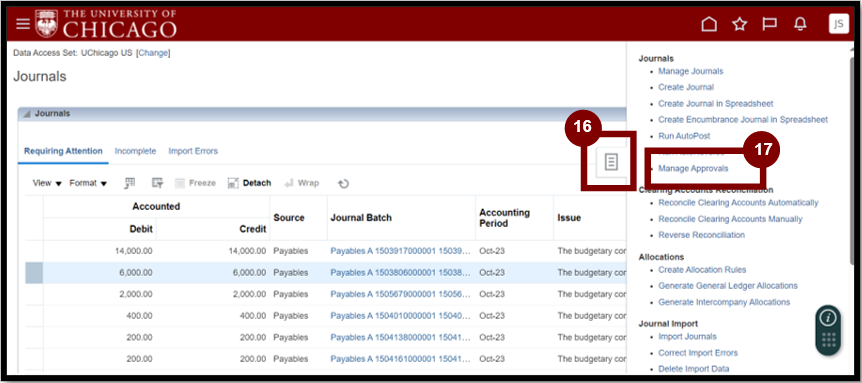Open Generate Intercompany Allocations link
This screenshot has width=862, height=383.
(724, 302)
